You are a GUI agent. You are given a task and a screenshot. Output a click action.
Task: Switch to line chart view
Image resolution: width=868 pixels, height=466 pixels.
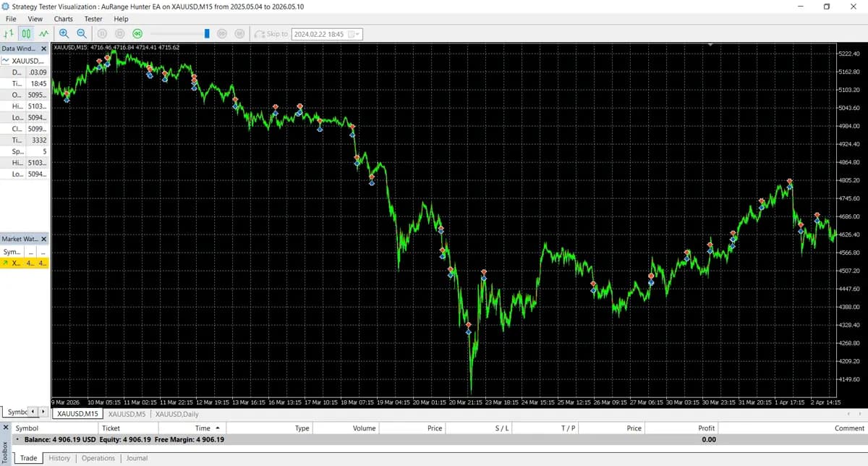44,33
